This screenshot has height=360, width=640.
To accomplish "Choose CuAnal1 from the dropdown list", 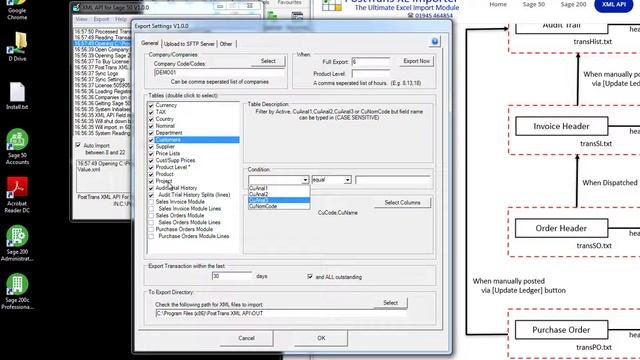I will coord(279,188).
